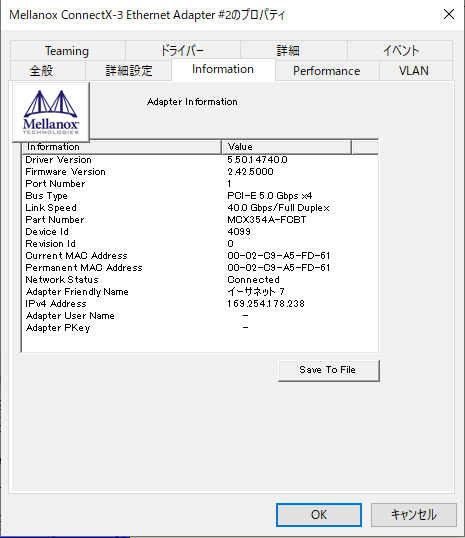The height and width of the screenshot is (538, 465).
Task: Confirm with the OK button
Action: click(x=319, y=515)
